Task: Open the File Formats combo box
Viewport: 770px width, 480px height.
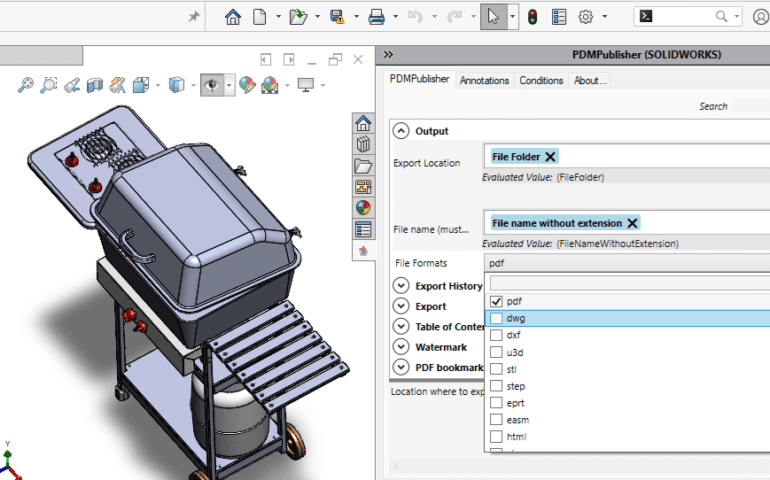Action: pyautogui.click(x=627, y=263)
